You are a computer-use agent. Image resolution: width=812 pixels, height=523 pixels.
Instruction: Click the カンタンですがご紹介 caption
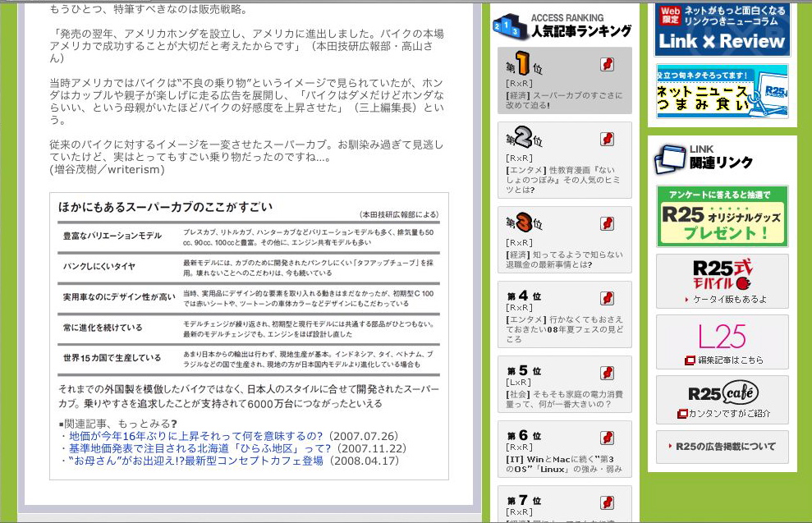click(x=729, y=414)
